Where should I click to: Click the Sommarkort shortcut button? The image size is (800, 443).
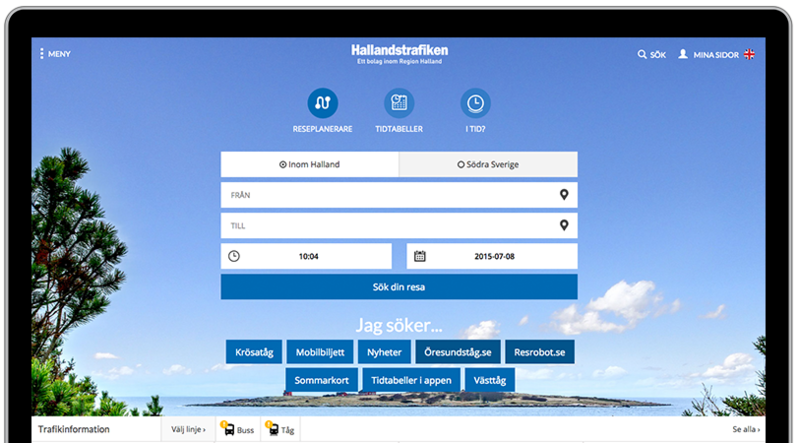(x=321, y=380)
